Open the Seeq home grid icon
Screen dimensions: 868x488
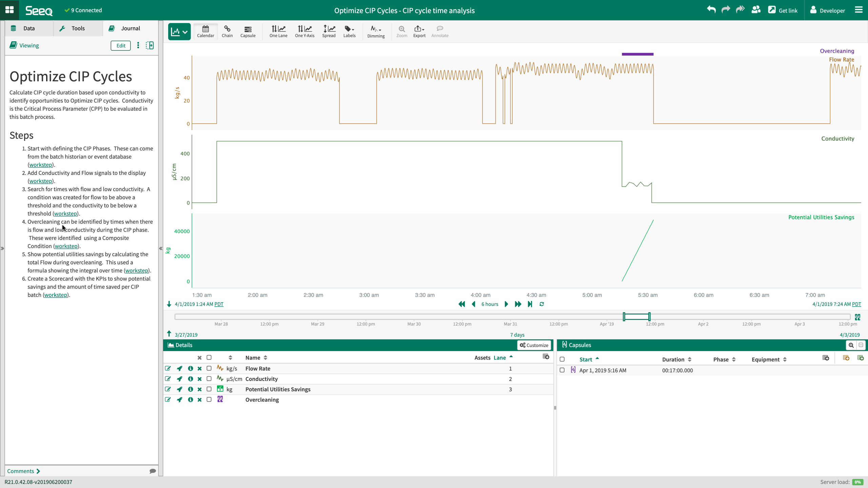point(9,10)
